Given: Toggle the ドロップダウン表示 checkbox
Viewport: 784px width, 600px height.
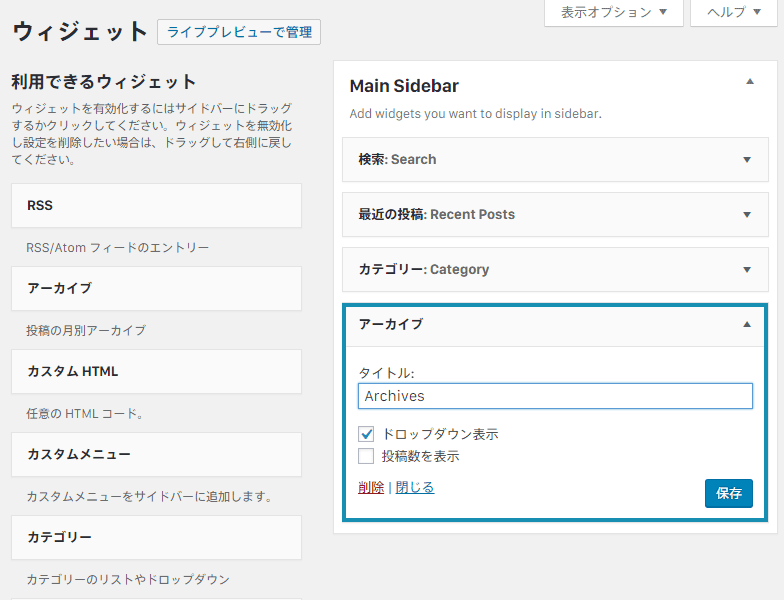Looking at the screenshot, I should (x=366, y=434).
